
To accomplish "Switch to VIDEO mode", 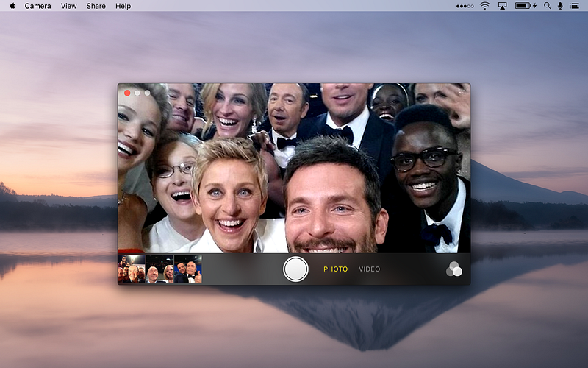I will click(x=370, y=269).
